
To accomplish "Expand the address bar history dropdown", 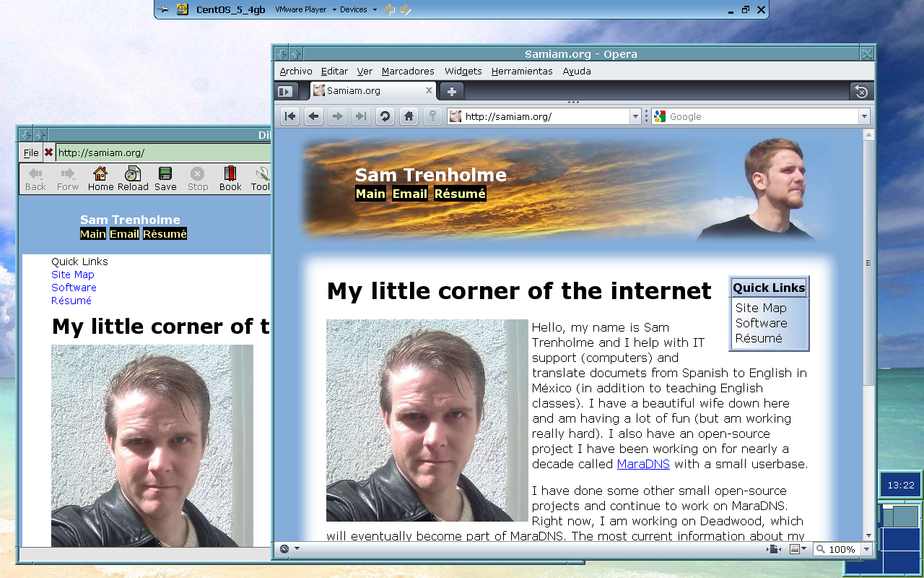I will click(x=635, y=116).
